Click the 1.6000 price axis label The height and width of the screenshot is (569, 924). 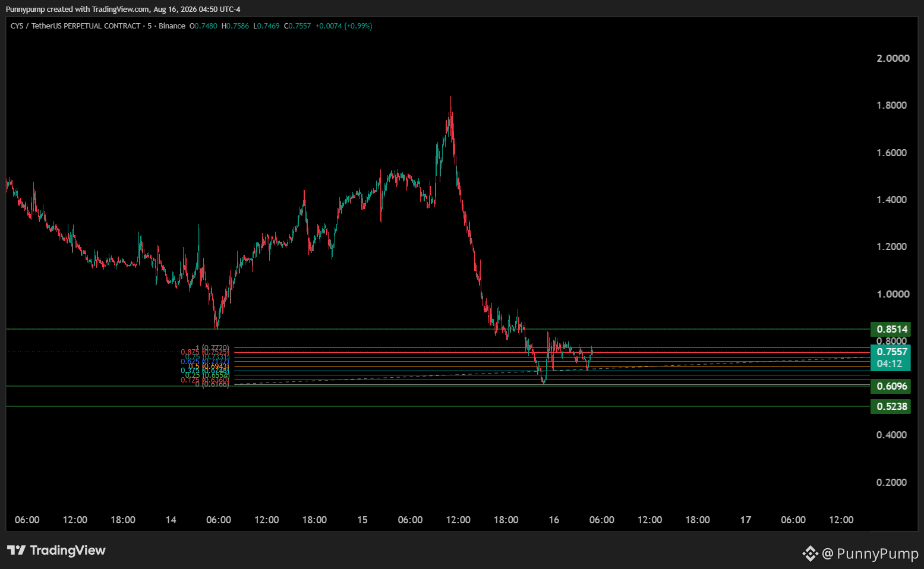coord(891,153)
